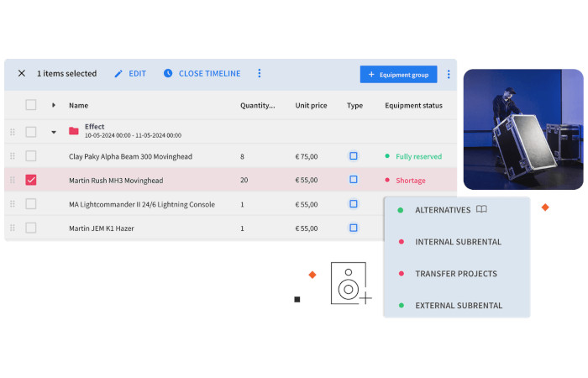Check the Martin JEM K1 Hazer checkbox
588x378 pixels.
pos(31,228)
